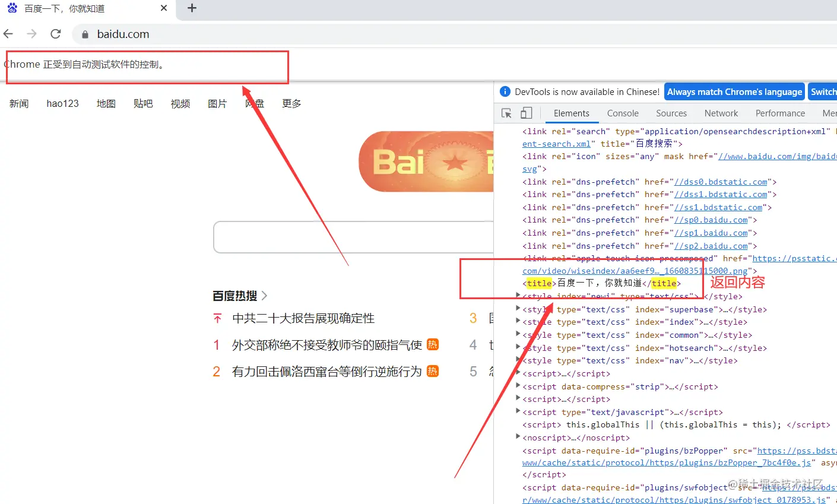Activate the DevTools inspect element tool
837x504 pixels.
506,113
